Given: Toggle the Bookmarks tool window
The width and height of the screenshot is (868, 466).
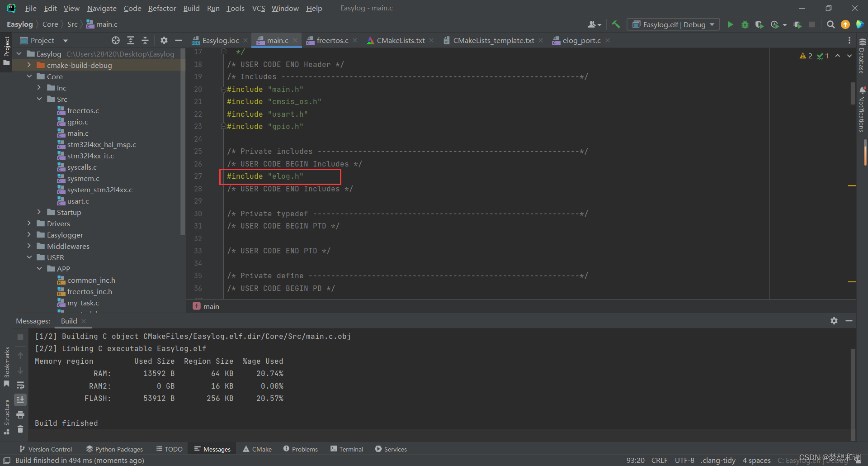Looking at the screenshot, I should pyautogui.click(x=6, y=362).
